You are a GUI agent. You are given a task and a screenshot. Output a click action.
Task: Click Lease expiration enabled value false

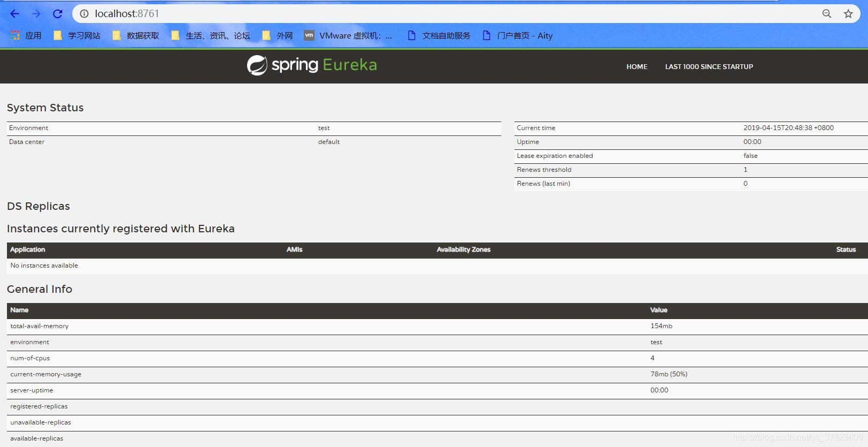[x=750, y=156]
